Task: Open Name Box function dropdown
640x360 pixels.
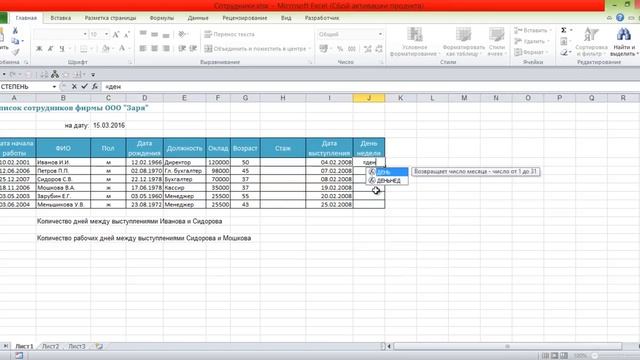Action: point(54,87)
